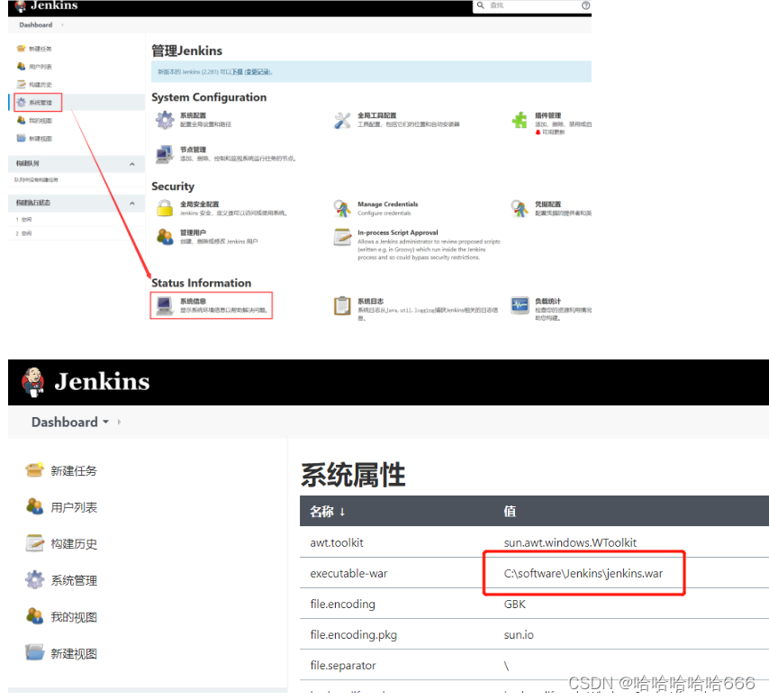
Task: Collapse the 构建执行状态 panel
Action: point(133,203)
